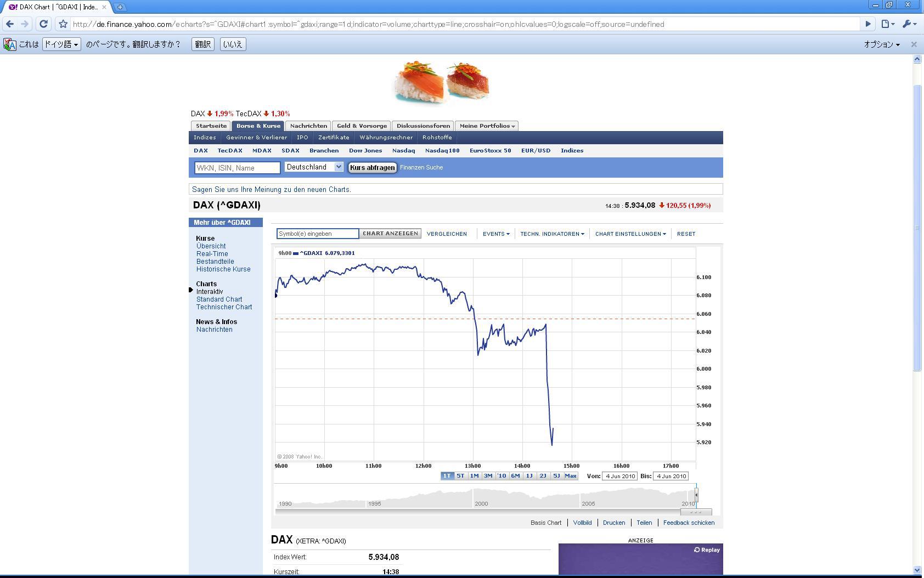Click the Go arrow beside the address bar
The image size is (924, 578).
point(868,24)
